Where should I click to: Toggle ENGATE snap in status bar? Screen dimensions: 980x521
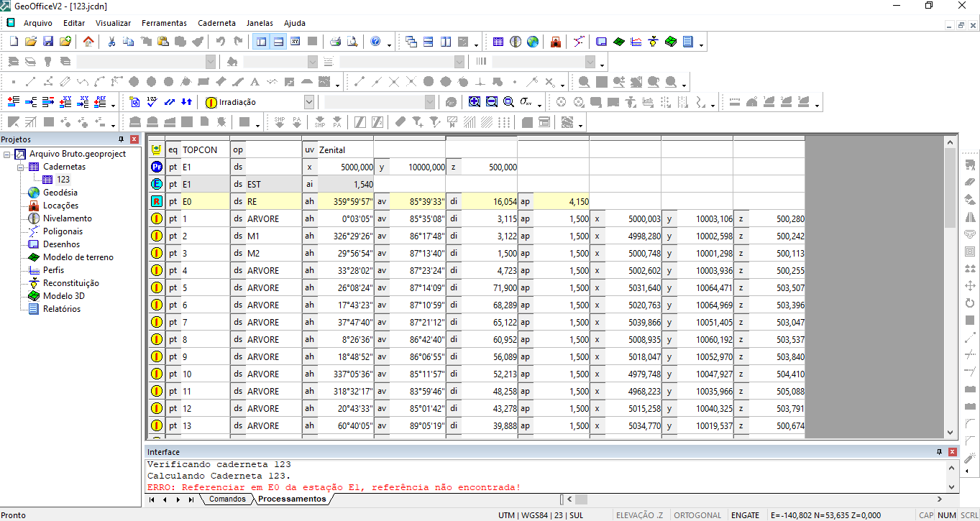click(745, 515)
